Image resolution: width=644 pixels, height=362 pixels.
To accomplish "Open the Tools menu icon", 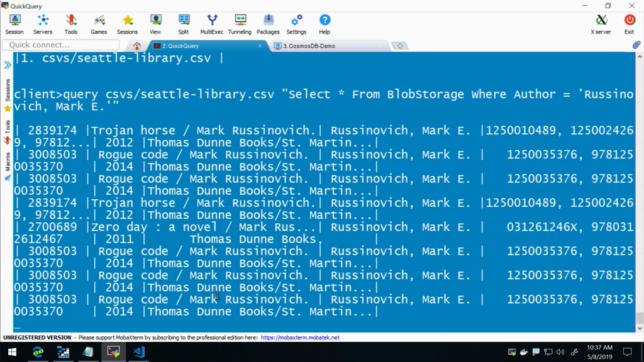I will click(70, 25).
